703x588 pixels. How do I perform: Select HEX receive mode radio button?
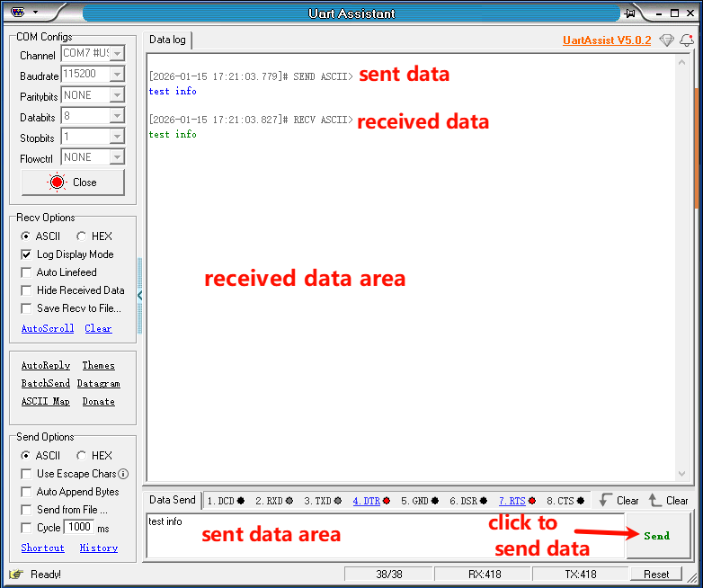coord(81,236)
